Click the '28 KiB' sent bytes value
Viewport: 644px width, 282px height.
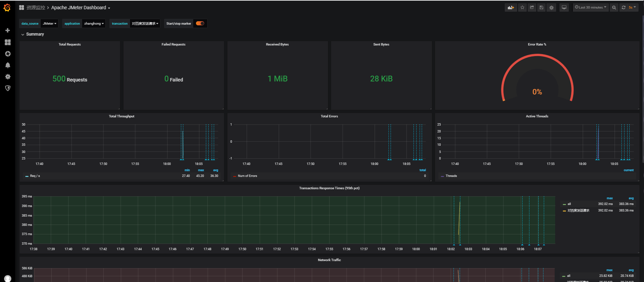pos(381,79)
